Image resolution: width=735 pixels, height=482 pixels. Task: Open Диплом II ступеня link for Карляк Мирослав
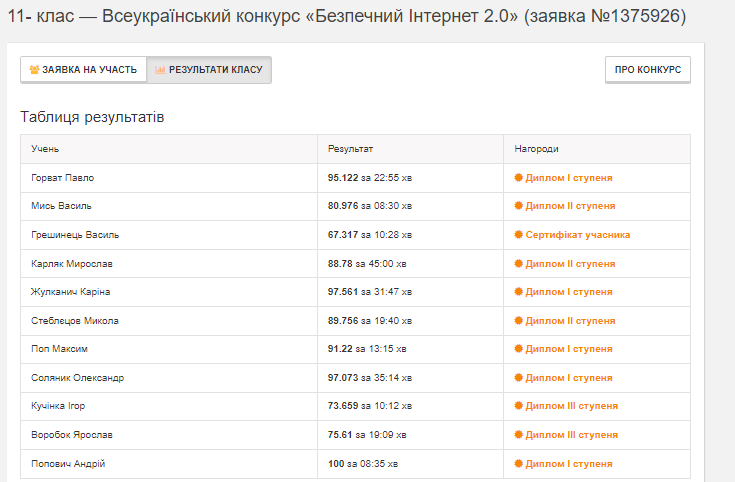(570, 264)
